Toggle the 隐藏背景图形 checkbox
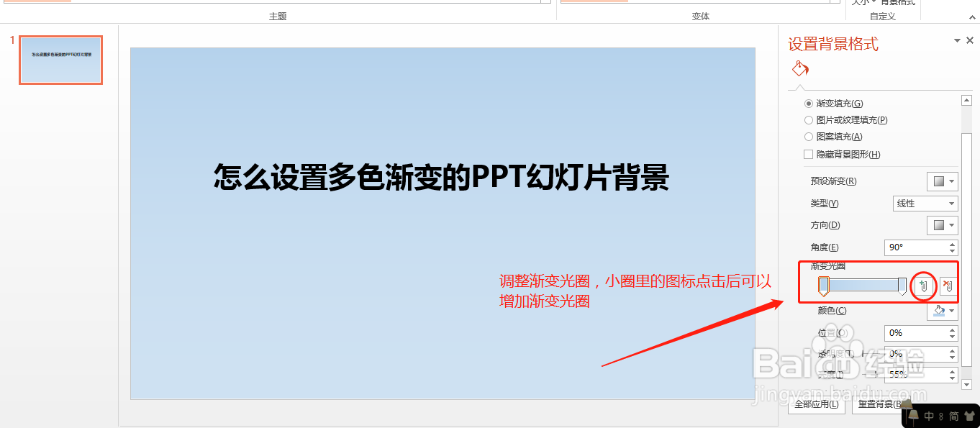The image size is (980, 428). point(809,154)
